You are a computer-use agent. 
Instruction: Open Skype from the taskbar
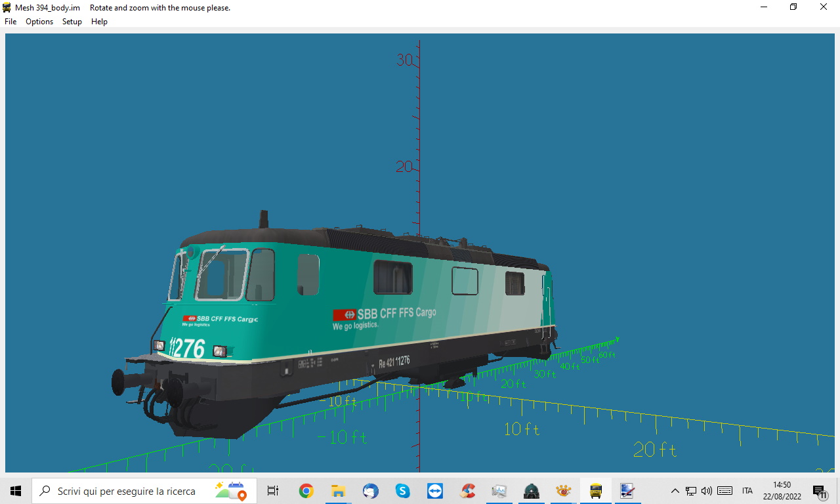[x=402, y=491]
